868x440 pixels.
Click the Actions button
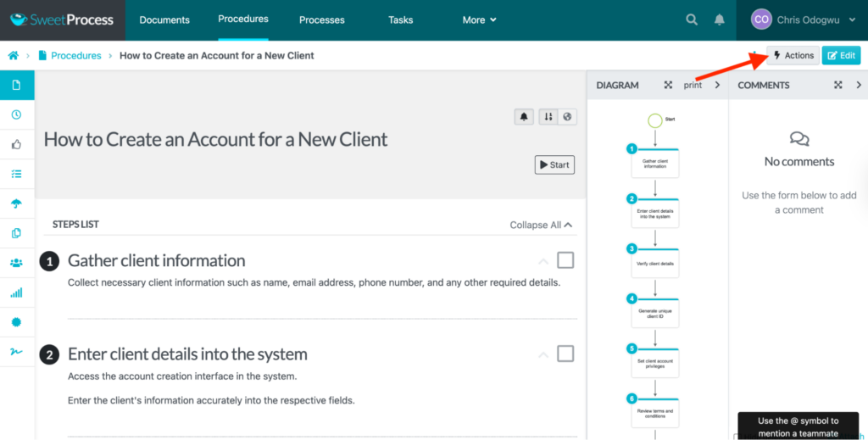(793, 56)
